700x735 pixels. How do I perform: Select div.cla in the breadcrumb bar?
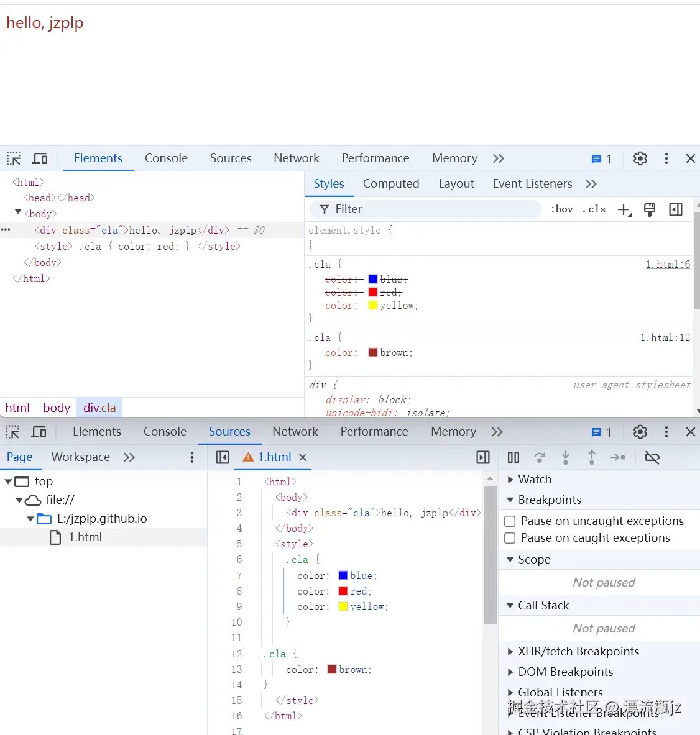coord(99,408)
